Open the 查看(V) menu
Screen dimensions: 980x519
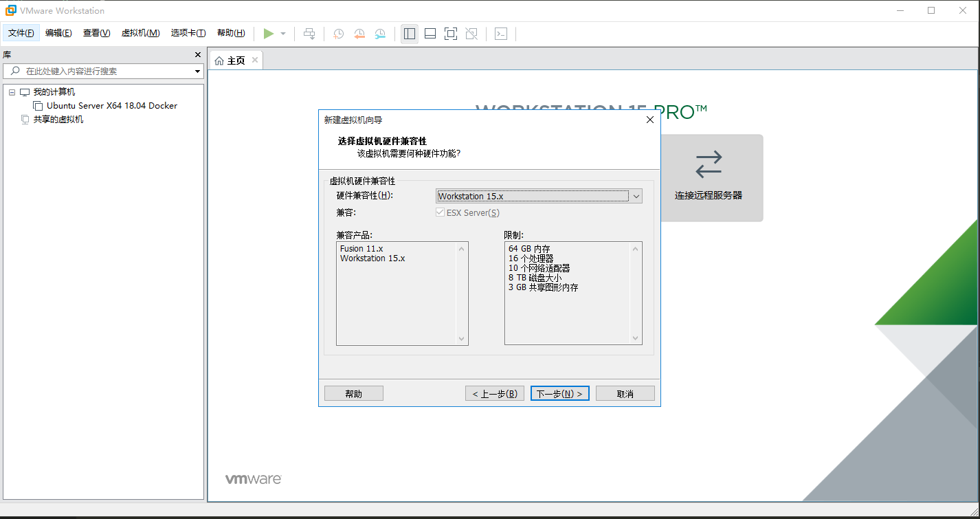pyautogui.click(x=97, y=33)
